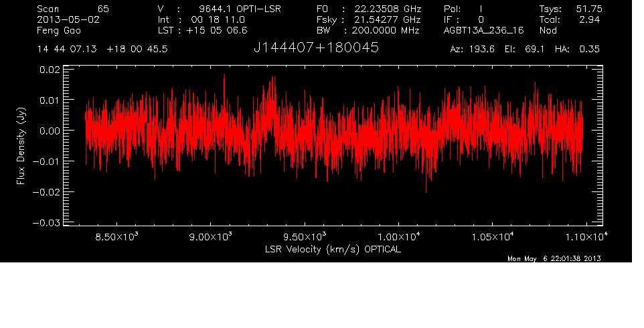Click the F0 frequency 22.23508 GHz
The width and height of the screenshot is (644, 328).
point(388,9)
